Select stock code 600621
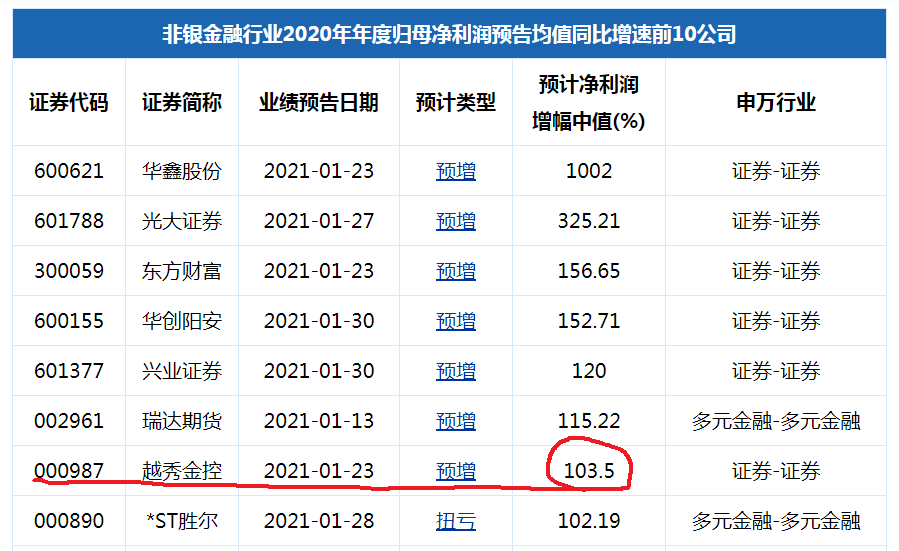The height and width of the screenshot is (551, 899). tap(69, 171)
